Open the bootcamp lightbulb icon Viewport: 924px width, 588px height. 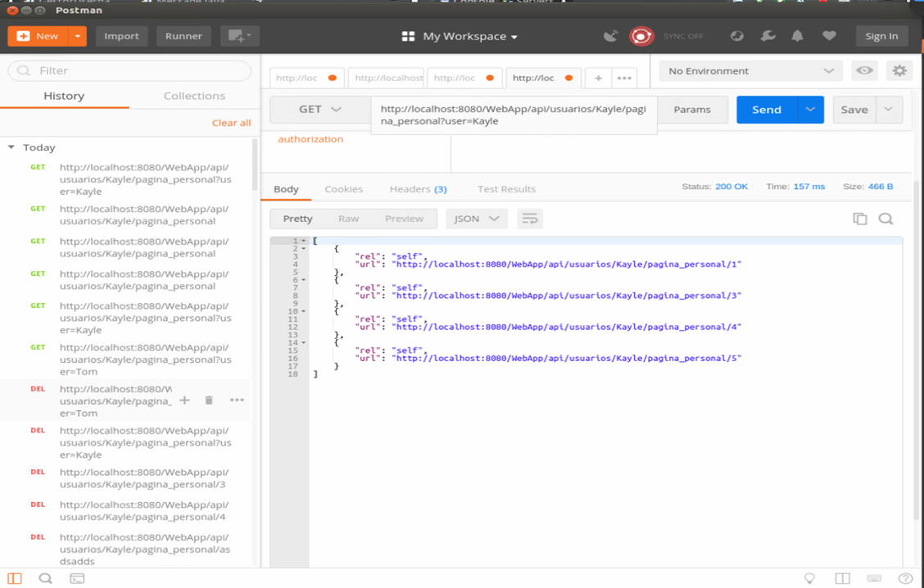click(x=809, y=578)
